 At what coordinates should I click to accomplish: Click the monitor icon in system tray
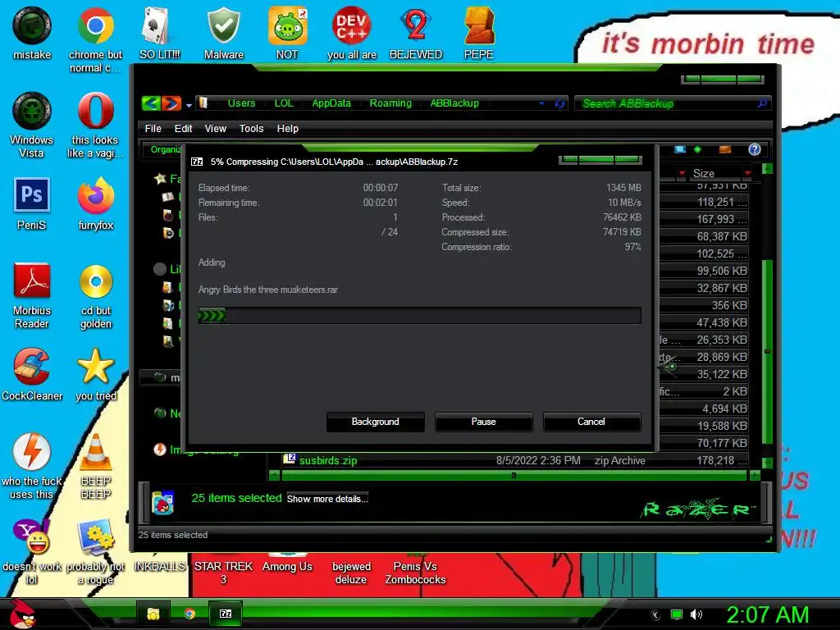tap(677, 614)
